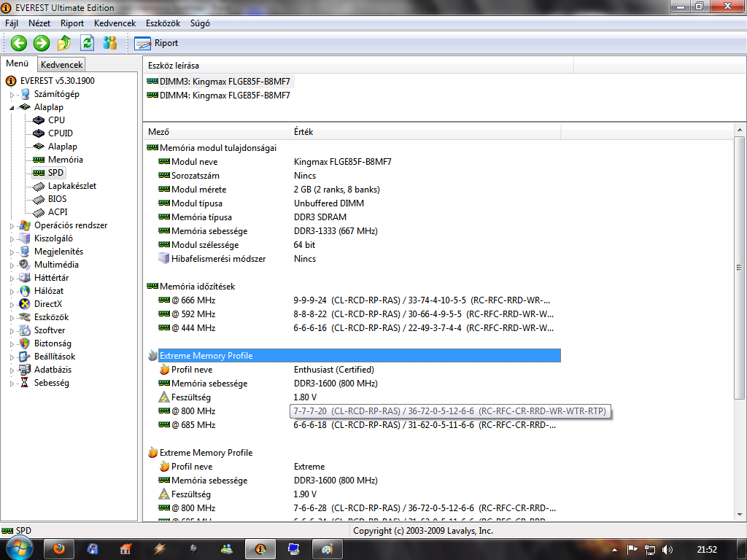Click the Szoftver tree item icon

25,330
